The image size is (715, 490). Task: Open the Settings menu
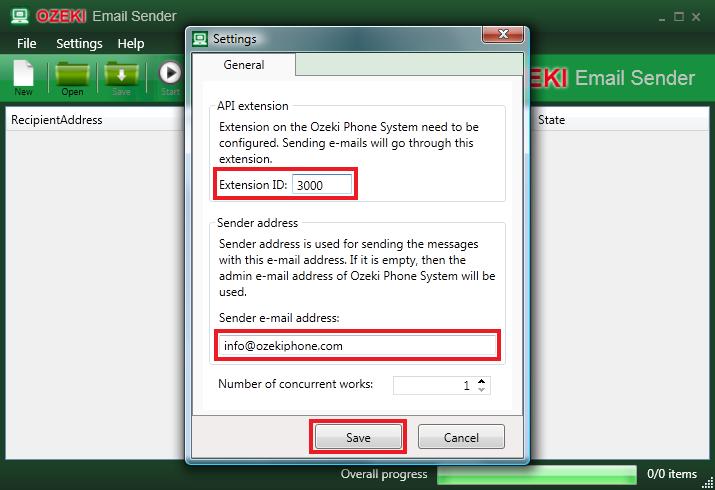click(79, 44)
